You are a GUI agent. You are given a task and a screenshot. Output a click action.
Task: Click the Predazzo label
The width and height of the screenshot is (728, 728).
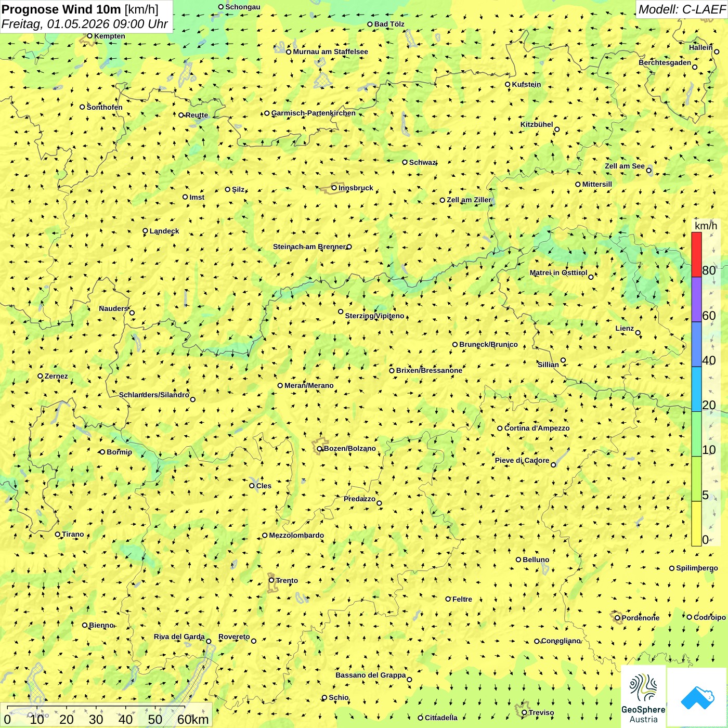tap(359, 499)
